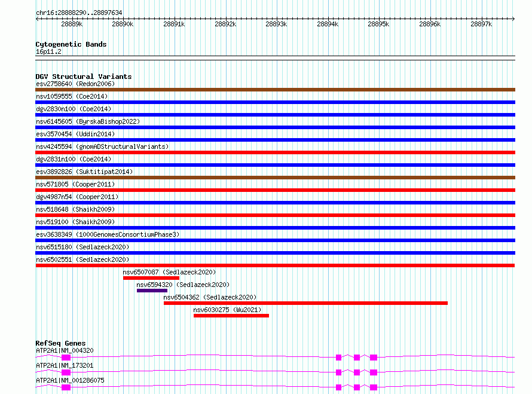Select the red bar under nsv518648
532x394 pixels.
pos(275,215)
